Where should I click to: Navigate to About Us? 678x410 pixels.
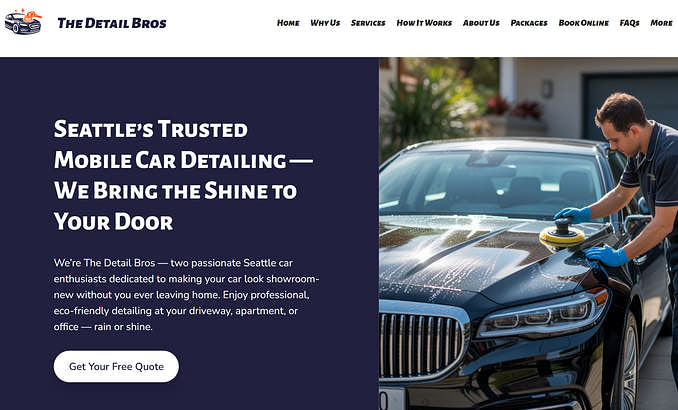481,23
